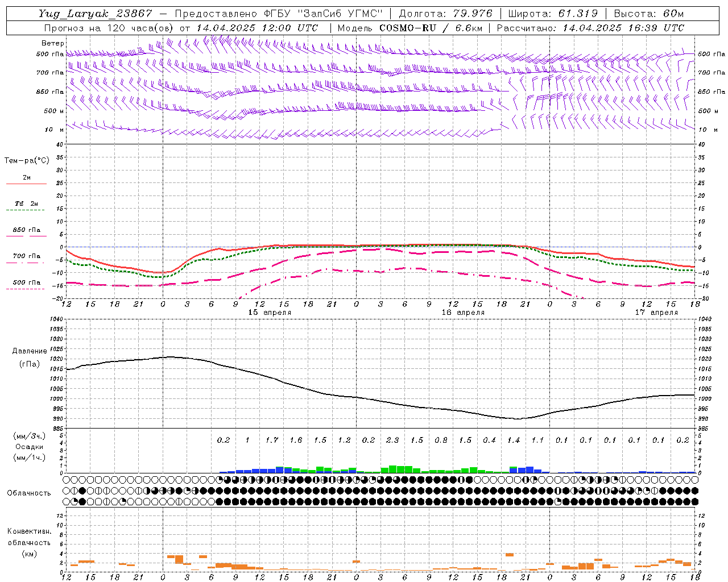Click the 1.6 precipitation amount value
Viewport: 728px width, 582px height.
(296, 440)
